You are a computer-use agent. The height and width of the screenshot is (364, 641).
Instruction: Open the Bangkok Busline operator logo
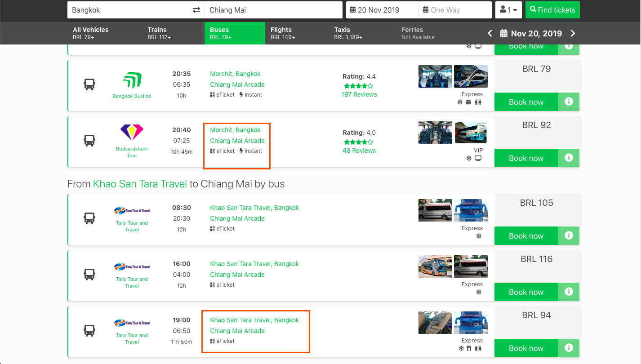pos(132,80)
